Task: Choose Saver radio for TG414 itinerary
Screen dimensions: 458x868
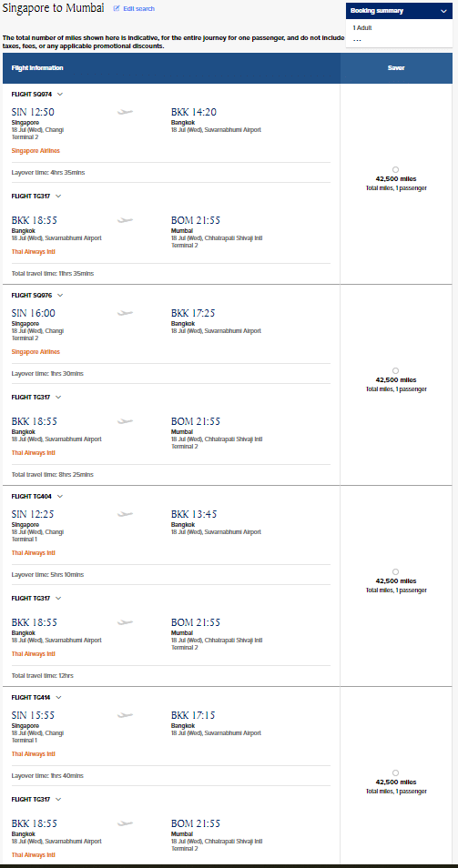Action: click(395, 772)
